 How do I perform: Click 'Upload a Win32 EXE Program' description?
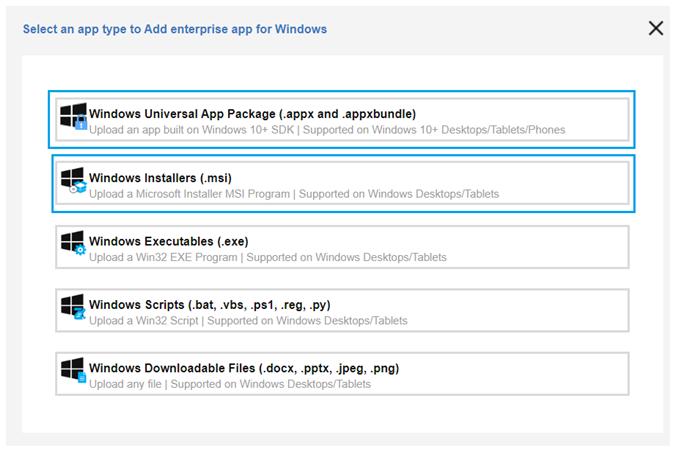point(163,257)
